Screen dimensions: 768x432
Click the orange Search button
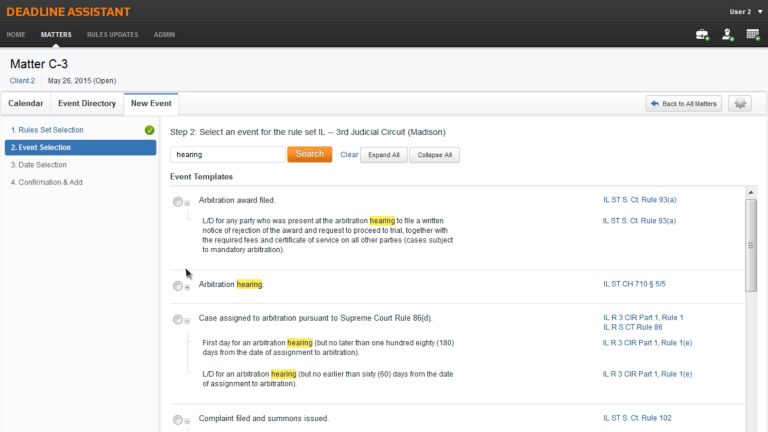309,154
